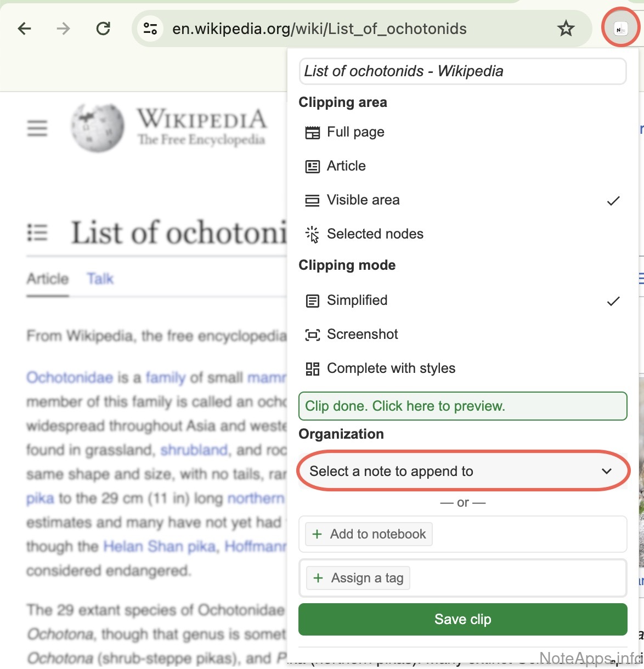Open the Assign a tag selector
The width and height of the screenshot is (644, 669).
[359, 578]
